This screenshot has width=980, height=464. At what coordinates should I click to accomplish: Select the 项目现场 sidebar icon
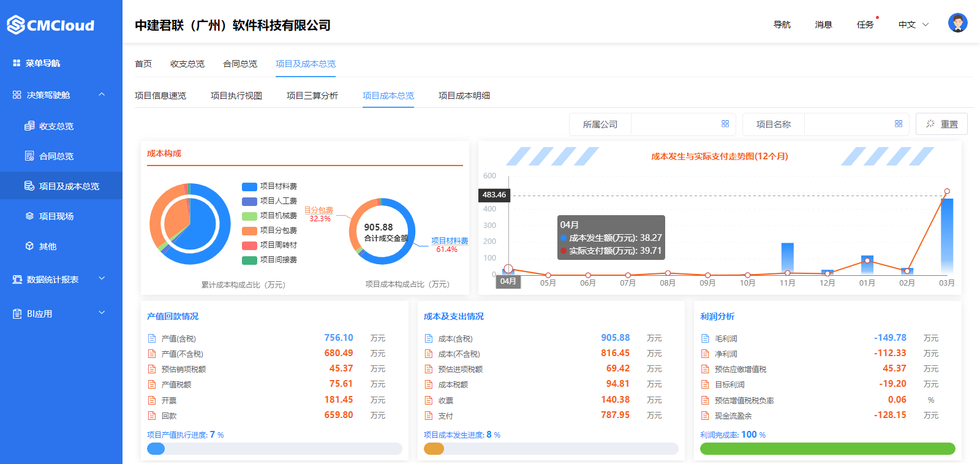tap(29, 216)
